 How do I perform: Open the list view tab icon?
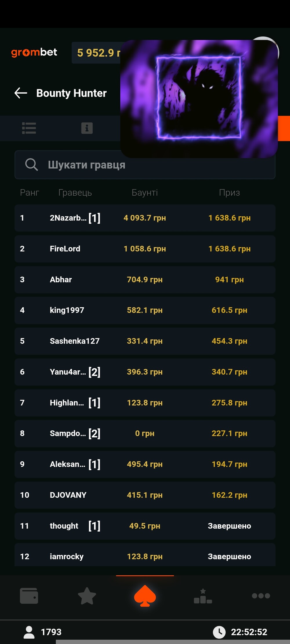coord(29,128)
